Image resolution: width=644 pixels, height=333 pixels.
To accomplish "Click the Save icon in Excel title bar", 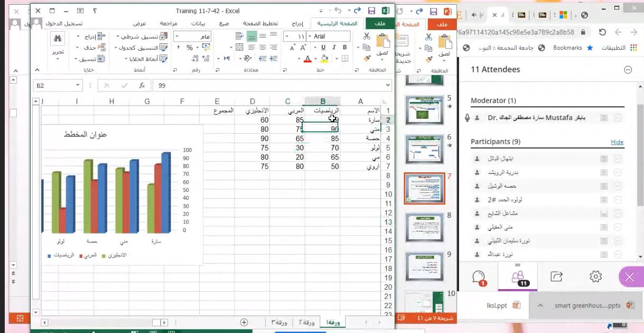I will tap(371, 10).
